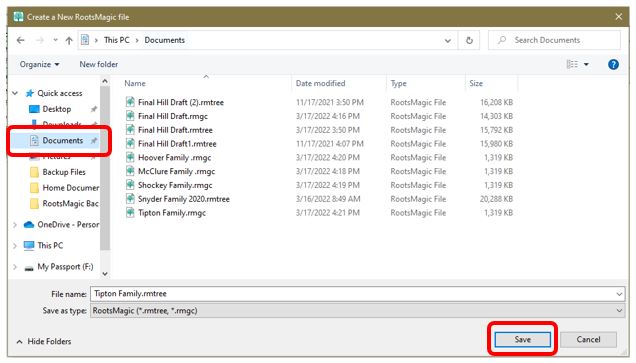Viewport: 636px width, 363px height.
Task: Select file Final Hill Draft.rmtree
Action: pyautogui.click(x=175, y=130)
